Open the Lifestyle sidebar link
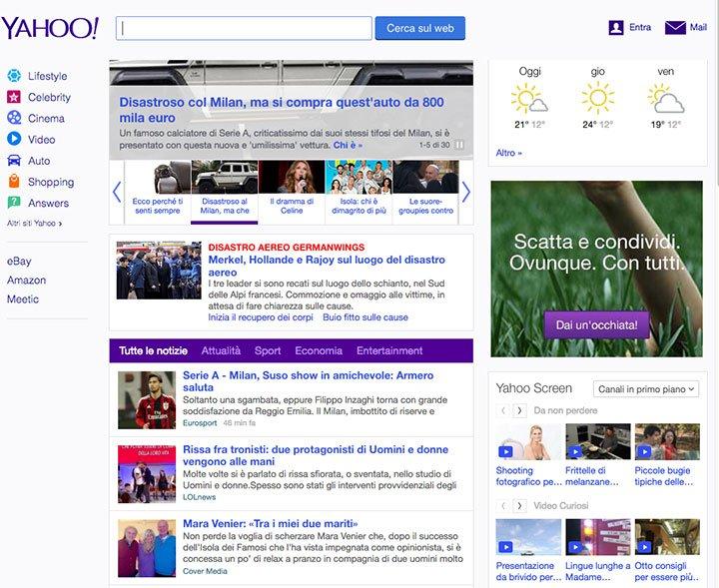 (x=47, y=76)
